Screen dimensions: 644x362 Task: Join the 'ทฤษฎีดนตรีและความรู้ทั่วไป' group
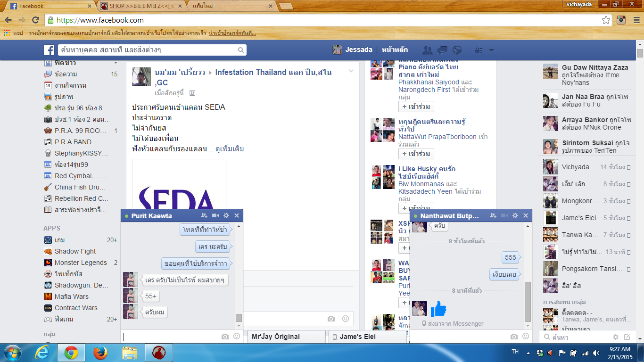click(416, 154)
